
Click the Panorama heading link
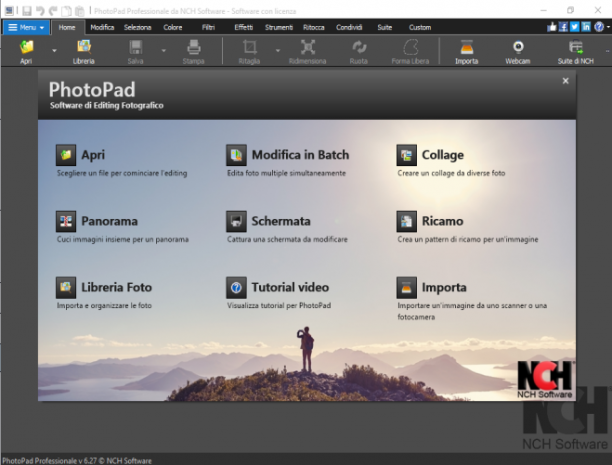[109, 221]
